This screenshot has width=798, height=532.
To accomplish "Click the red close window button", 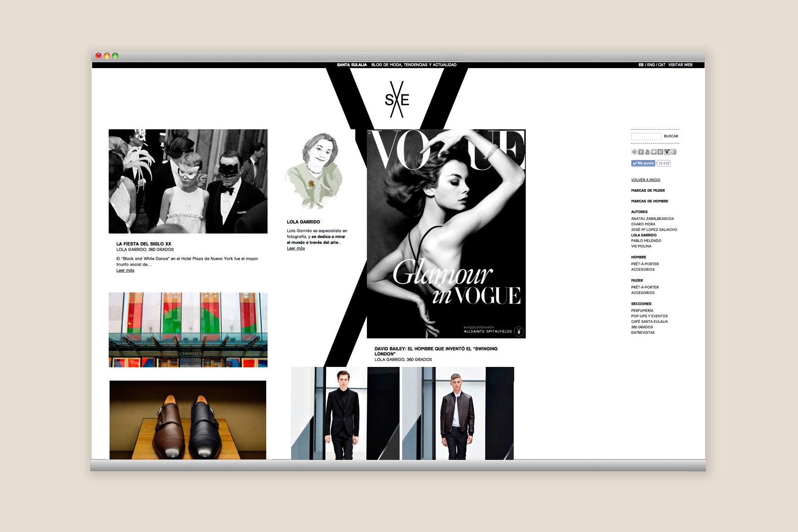I will coord(98,56).
